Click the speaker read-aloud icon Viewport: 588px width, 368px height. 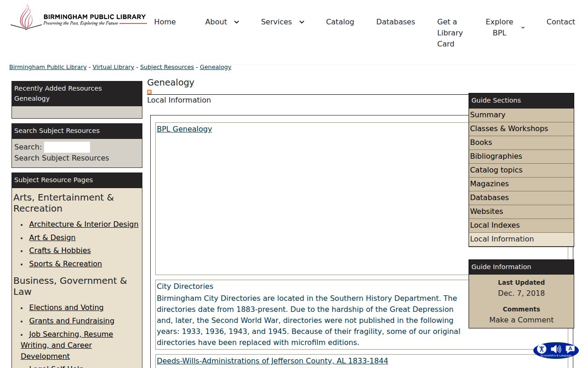pyautogui.click(x=556, y=349)
